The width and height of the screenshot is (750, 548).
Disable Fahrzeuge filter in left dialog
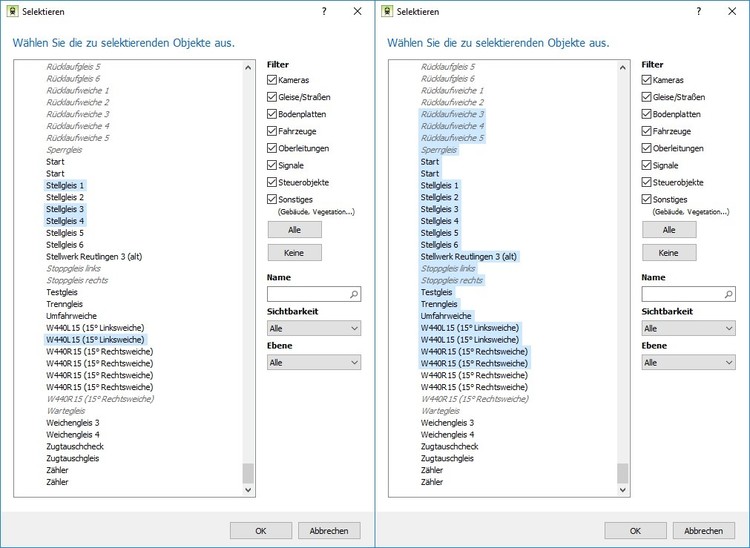(x=272, y=131)
